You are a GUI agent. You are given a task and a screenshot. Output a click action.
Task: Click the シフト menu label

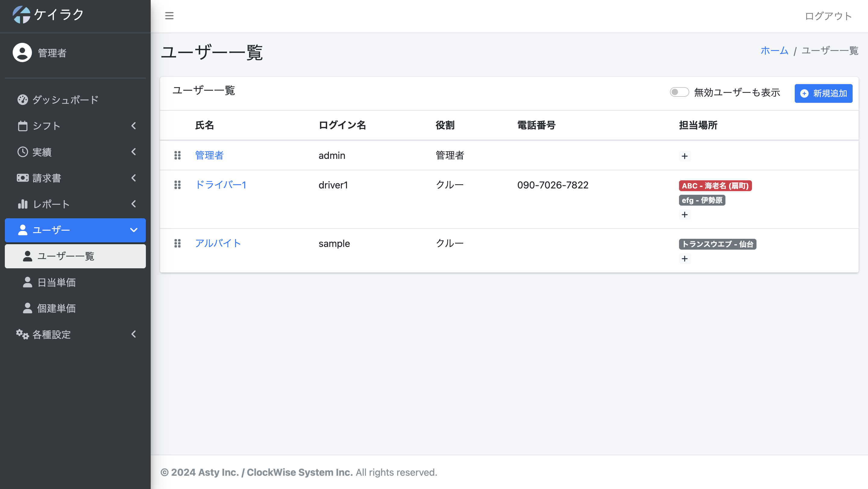[46, 126]
